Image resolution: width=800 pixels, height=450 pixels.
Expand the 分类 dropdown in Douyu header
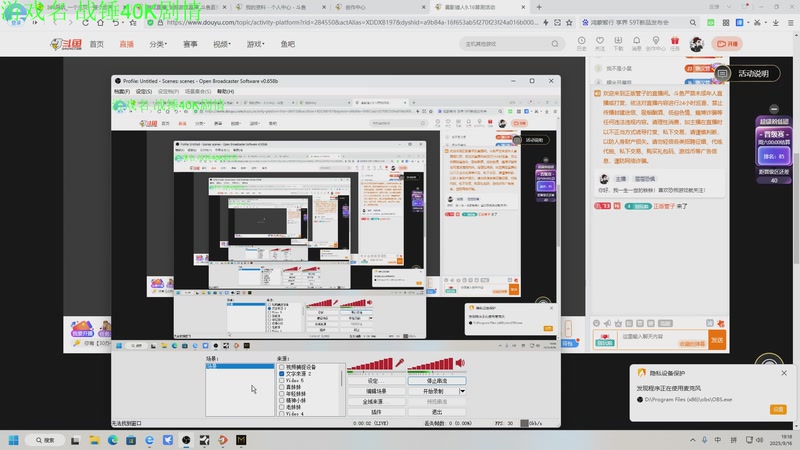click(x=158, y=44)
